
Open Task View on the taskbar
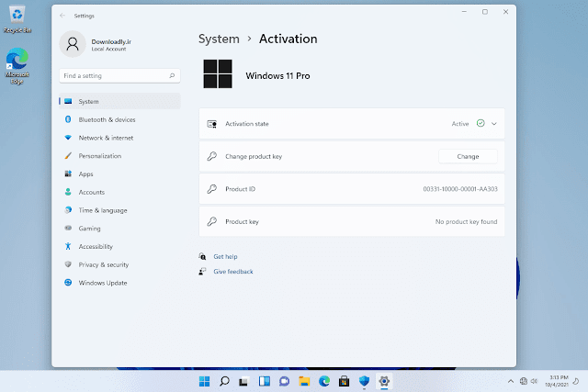coord(243,382)
